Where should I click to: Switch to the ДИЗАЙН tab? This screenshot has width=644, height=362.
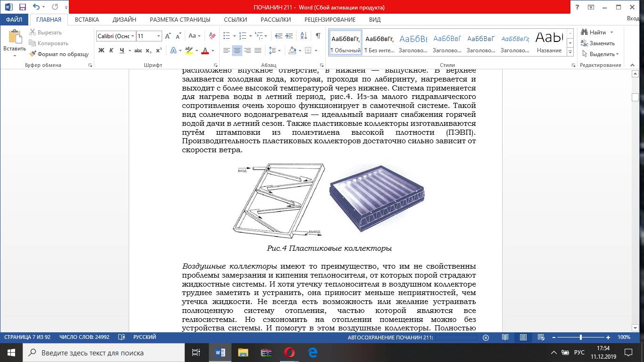(124, 20)
